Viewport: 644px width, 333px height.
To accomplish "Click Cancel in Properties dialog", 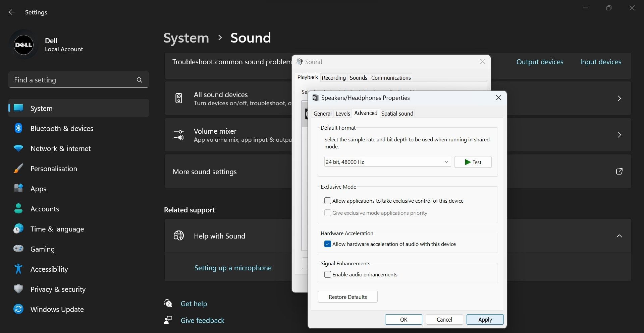I will click(x=444, y=320).
